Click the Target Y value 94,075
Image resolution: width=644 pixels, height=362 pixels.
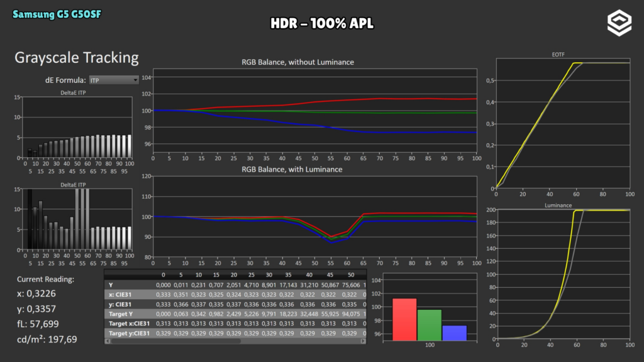[x=351, y=314]
